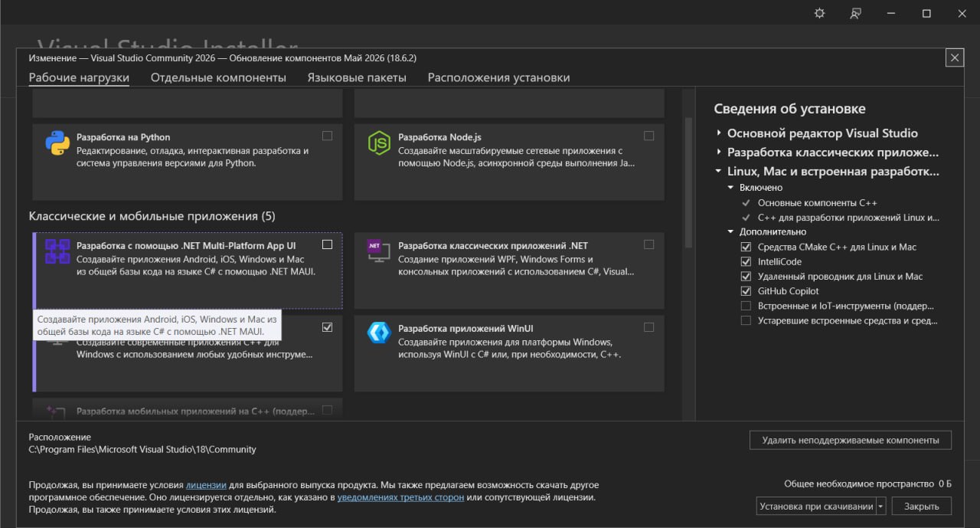This screenshot has height=528, width=980.
Task: Click the Node.js workload icon
Action: point(379,143)
